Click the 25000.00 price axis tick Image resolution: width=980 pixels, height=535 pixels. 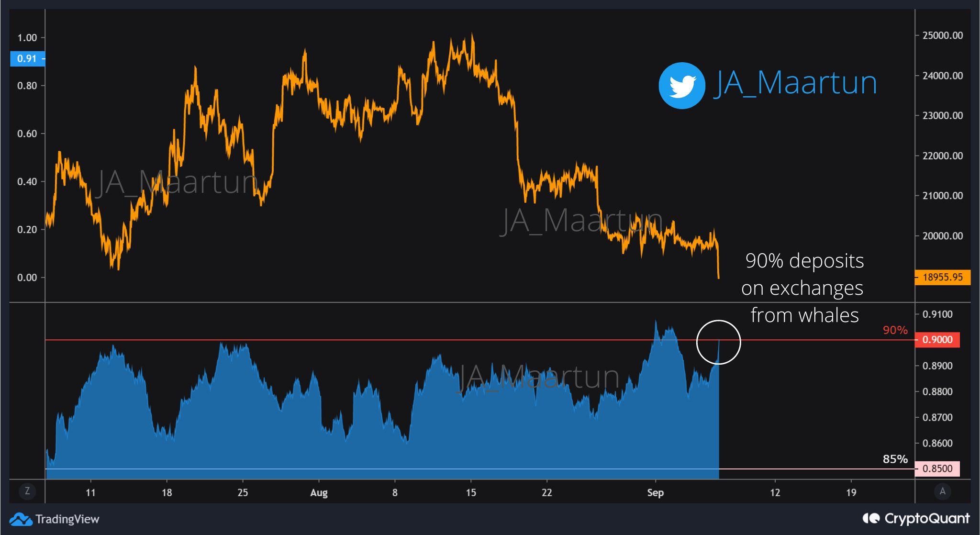click(941, 36)
